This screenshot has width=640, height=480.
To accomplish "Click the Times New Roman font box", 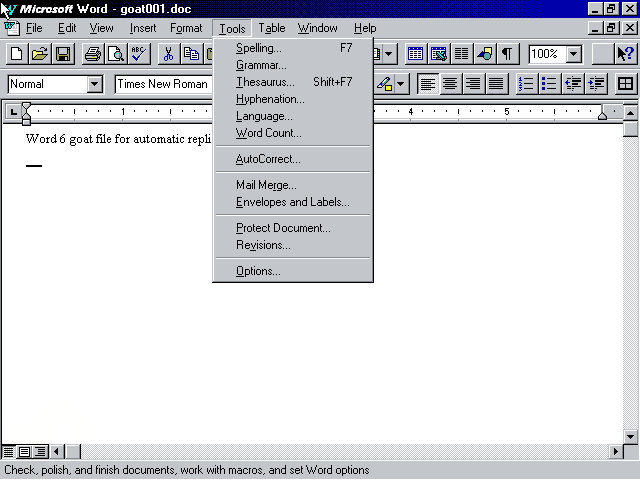I will 164,84.
